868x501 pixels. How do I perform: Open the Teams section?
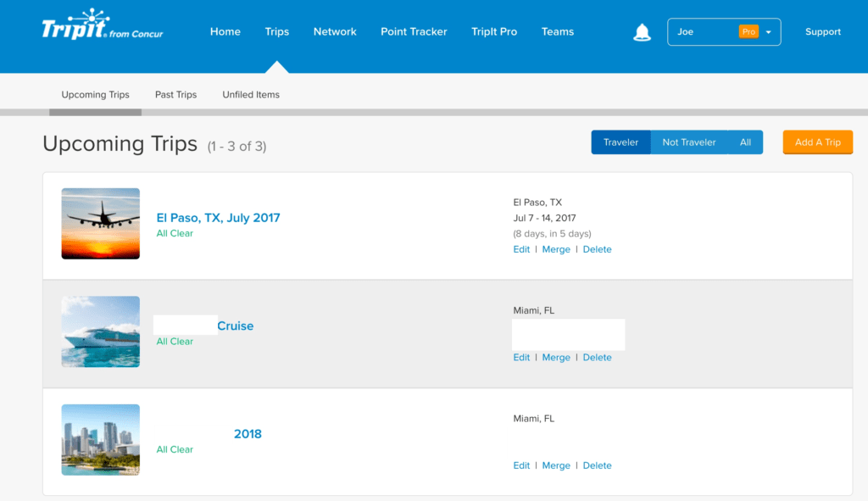click(x=558, y=31)
